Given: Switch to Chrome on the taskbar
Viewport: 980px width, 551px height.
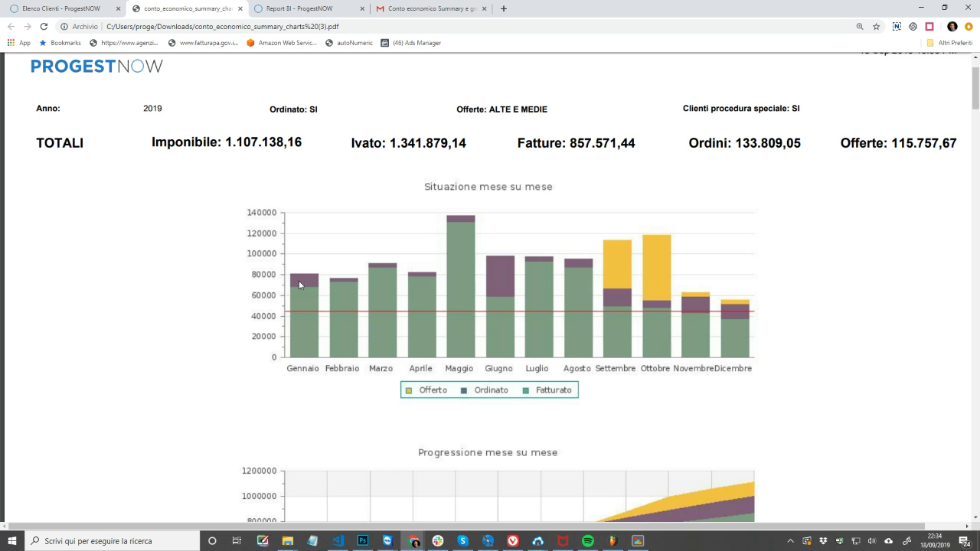Looking at the screenshot, I should [413, 540].
